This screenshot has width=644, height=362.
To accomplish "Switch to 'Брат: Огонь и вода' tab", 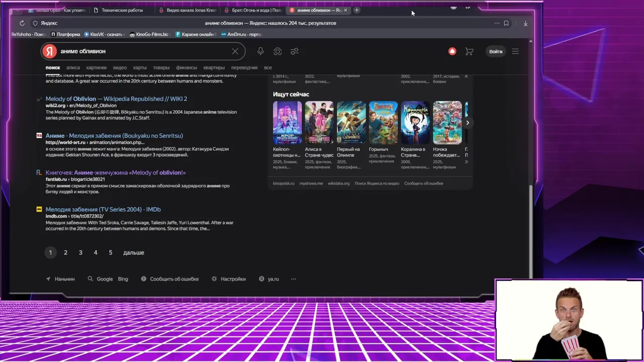I will [x=253, y=10].
